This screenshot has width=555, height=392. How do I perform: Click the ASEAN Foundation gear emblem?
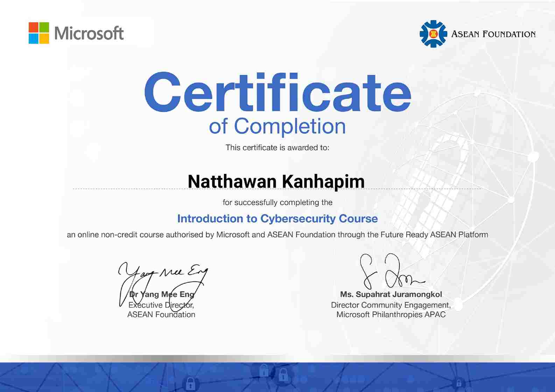(x=433, y=34)
